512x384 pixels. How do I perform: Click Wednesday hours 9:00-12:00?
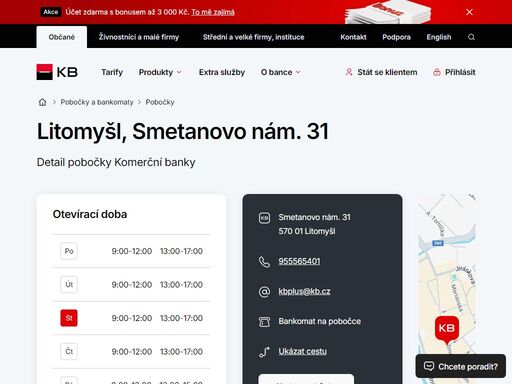point(132,318)
